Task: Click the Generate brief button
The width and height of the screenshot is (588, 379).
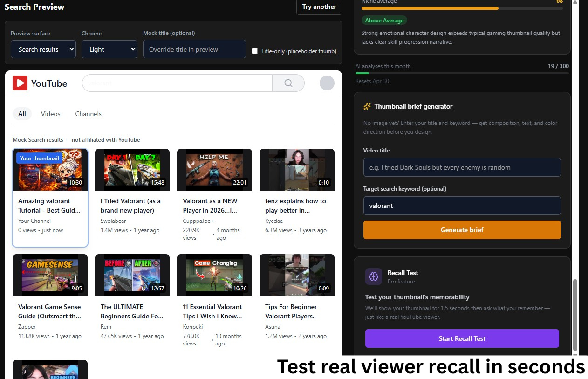Action: (462, 230)
